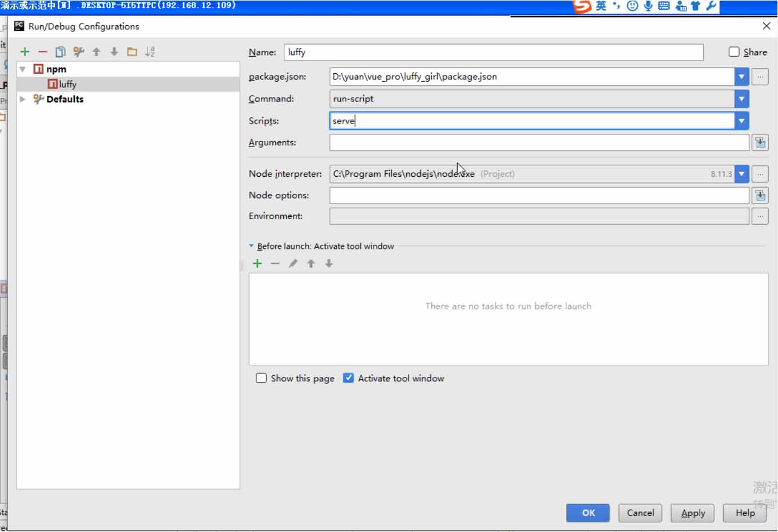Image resolution: width=778 pixels, height=532 pixels.
Task: Add a before-launch task with plus icon
Action: 257,264
